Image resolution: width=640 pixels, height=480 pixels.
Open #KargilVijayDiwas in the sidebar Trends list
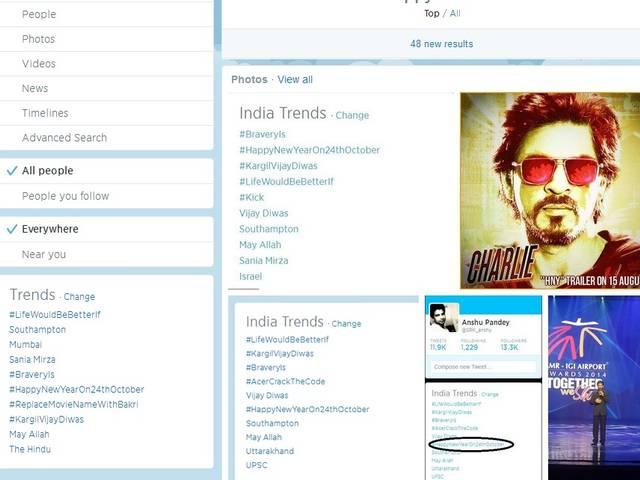tap(47, 419)
